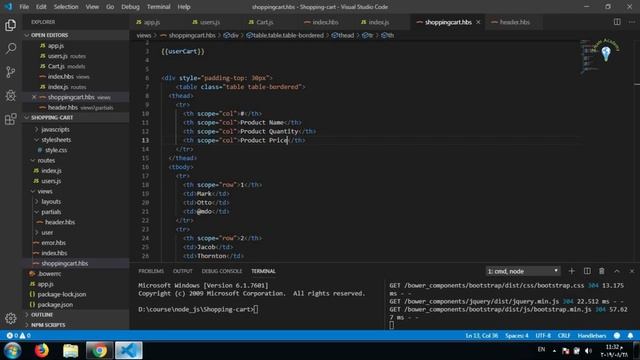Image resolution: width=640 pixels, height=360 pixels.
Task: Change indentation via 'Spaces: 4'
Action: pos(517,336)
